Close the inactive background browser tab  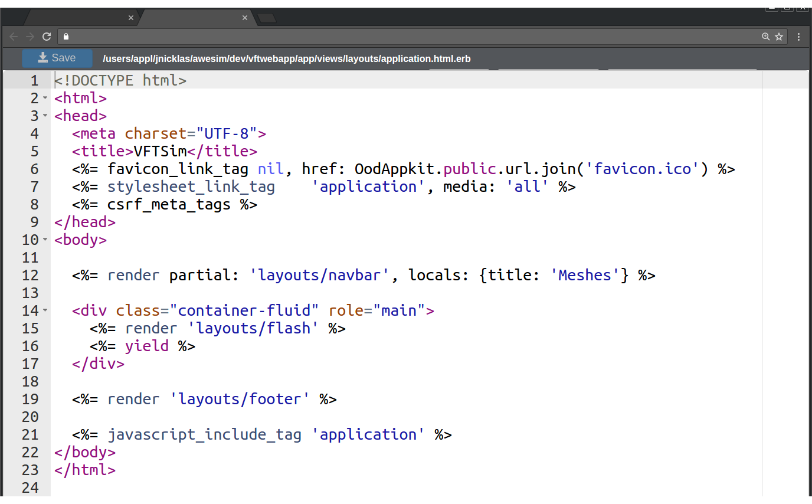131,18
